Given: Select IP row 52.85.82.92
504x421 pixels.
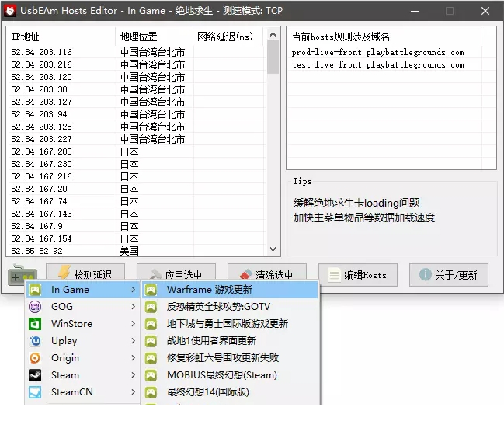Looking at the screenshot, I should pyautogui.click(x=137, y=251).
